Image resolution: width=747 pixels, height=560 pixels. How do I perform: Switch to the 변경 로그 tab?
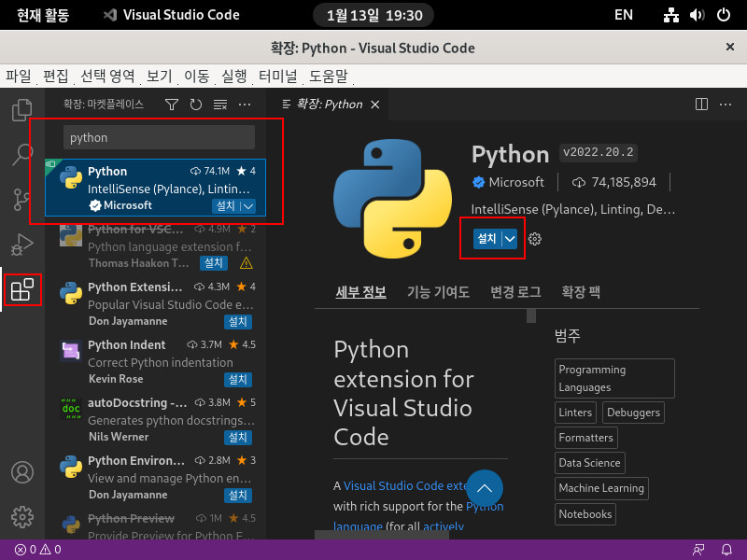516,291
